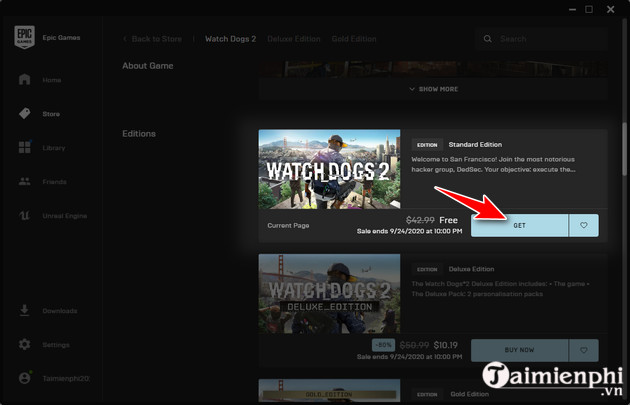Add Deluxe Edition to wishlist heart
The image size is (630, 405).
tap(584, 350)
